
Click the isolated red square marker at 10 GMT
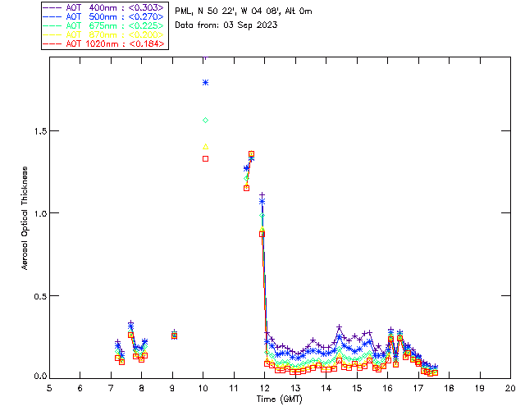point(206,159)
